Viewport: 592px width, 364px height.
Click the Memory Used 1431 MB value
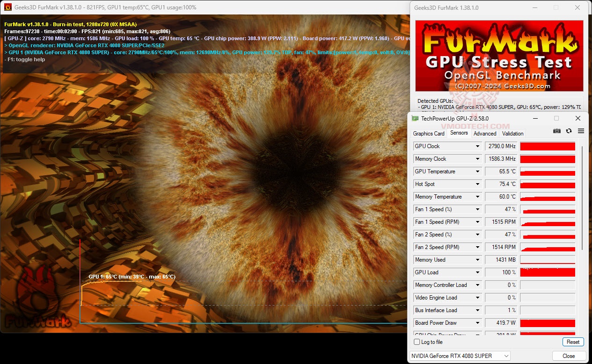pos(501,260)
